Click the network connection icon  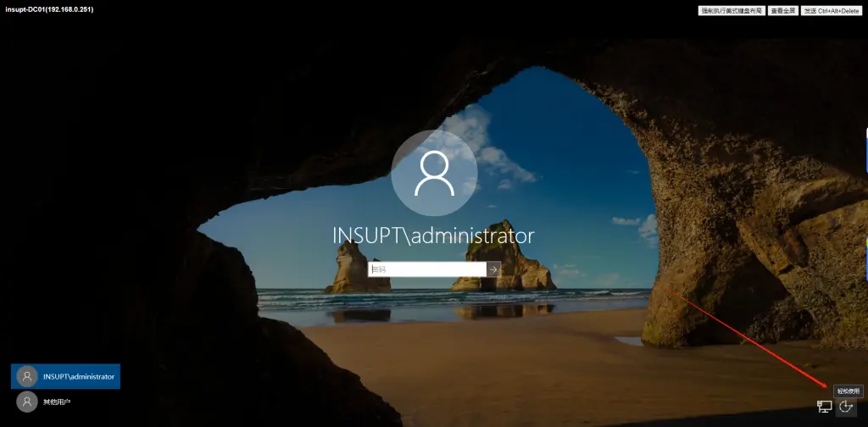tap(823, 408)
